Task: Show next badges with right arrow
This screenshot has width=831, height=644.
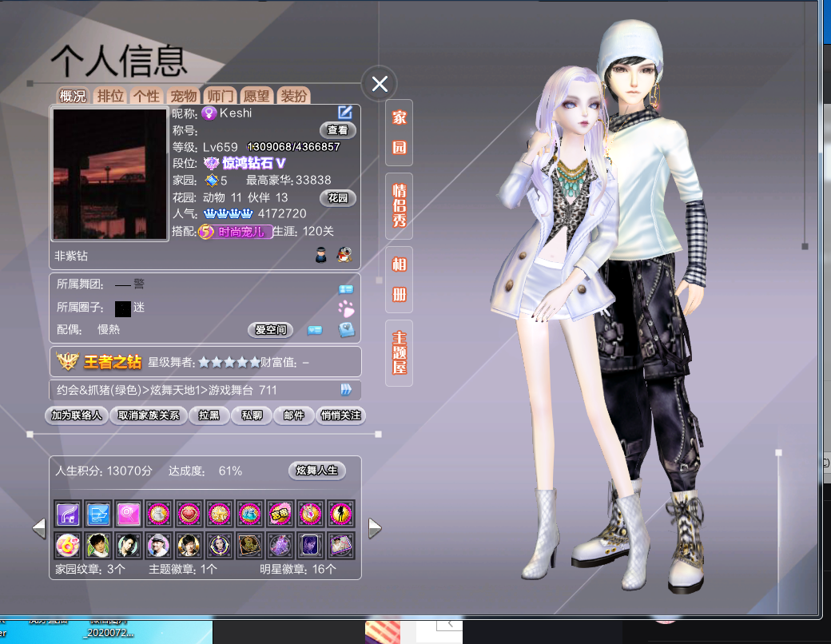Action: [375, 528]
